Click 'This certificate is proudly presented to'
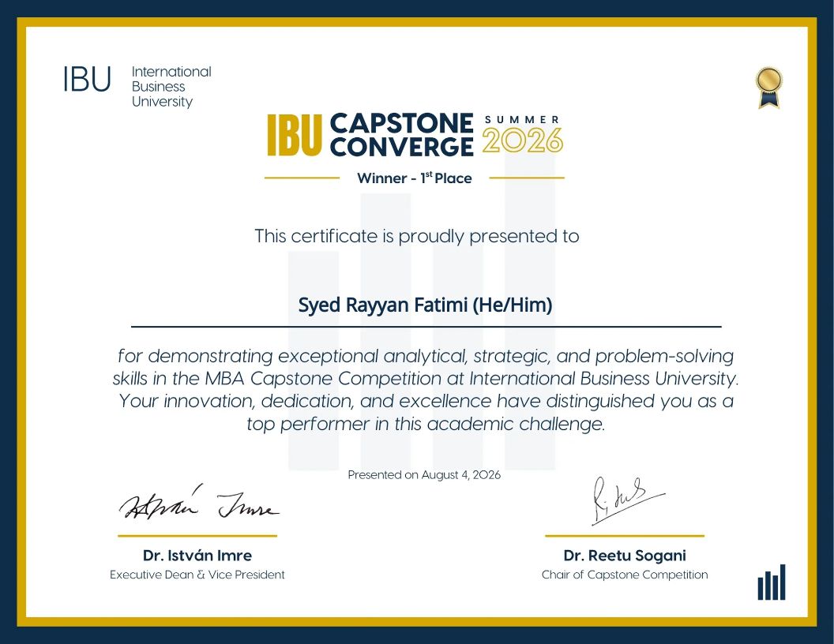This screenshot has width=834, height=644. [416, 236]
